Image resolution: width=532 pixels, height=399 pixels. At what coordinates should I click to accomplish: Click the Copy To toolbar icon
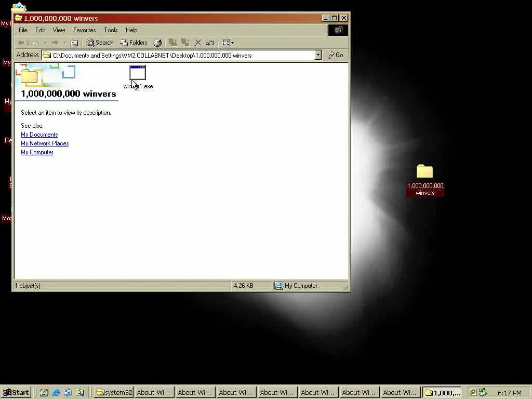click(x=185, y=43)
